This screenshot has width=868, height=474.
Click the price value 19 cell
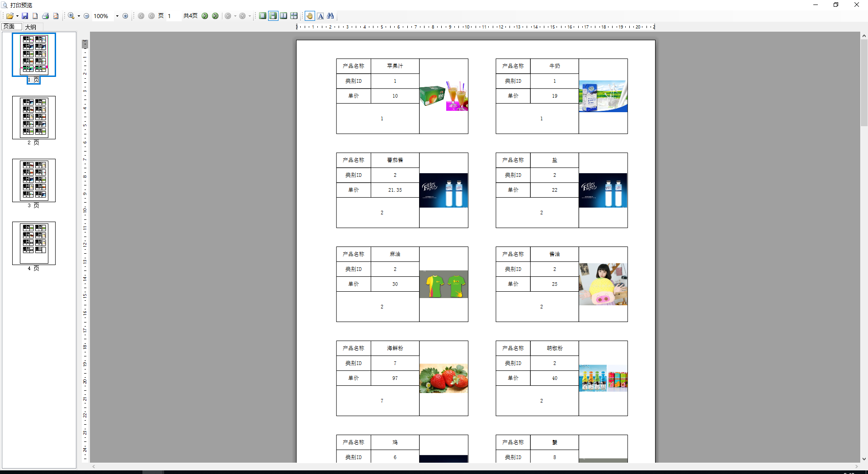click(x=555, y=96)
